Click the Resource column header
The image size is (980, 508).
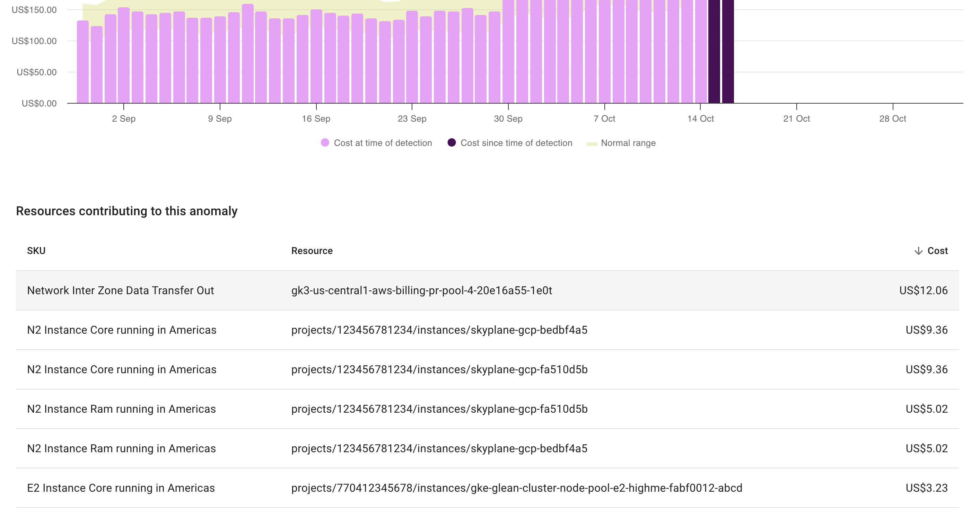point(312,251)
